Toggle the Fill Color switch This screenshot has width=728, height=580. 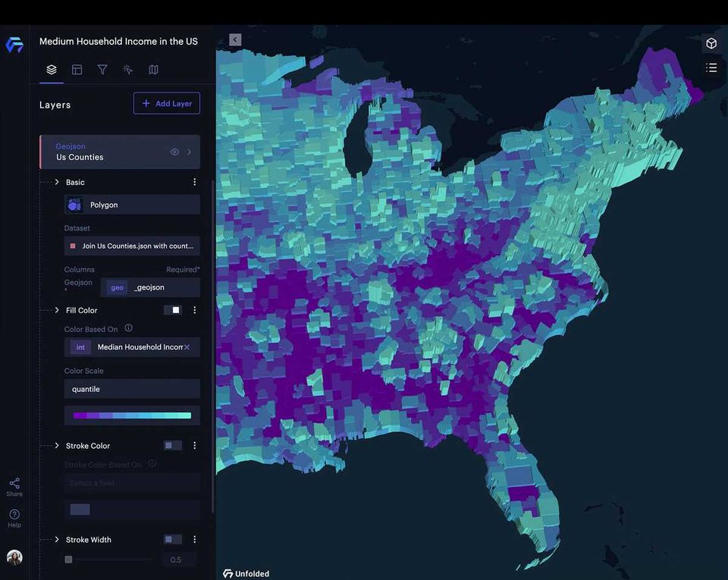(173, 310)
